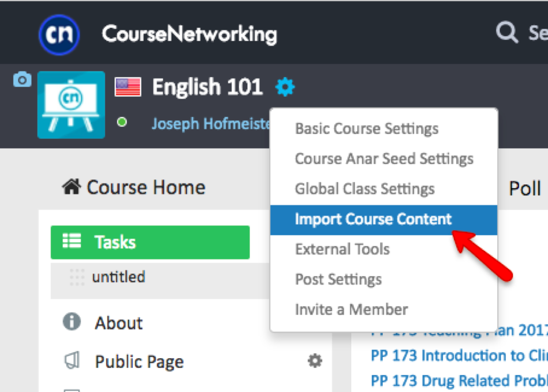548x392 pixels.
Task: Open Course Anar Seed Settings
Action: (x=384, y=159)
